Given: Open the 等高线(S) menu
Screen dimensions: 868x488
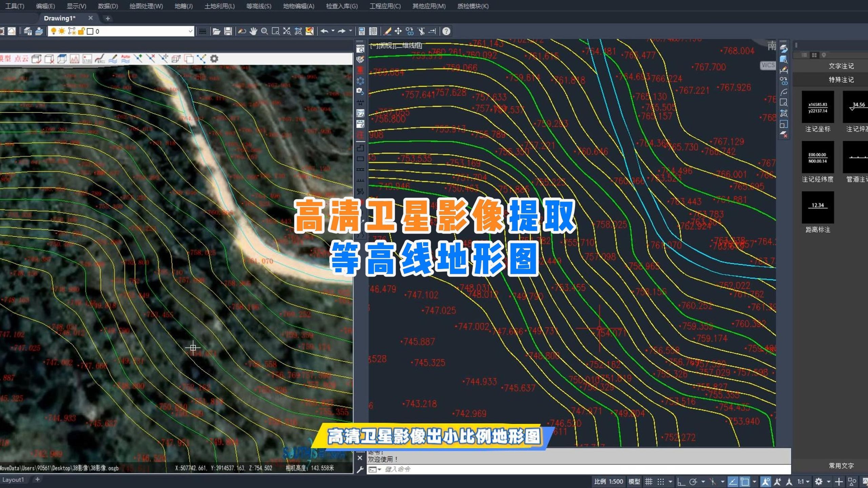Looking at the screenshot, I should pos(259,6).
